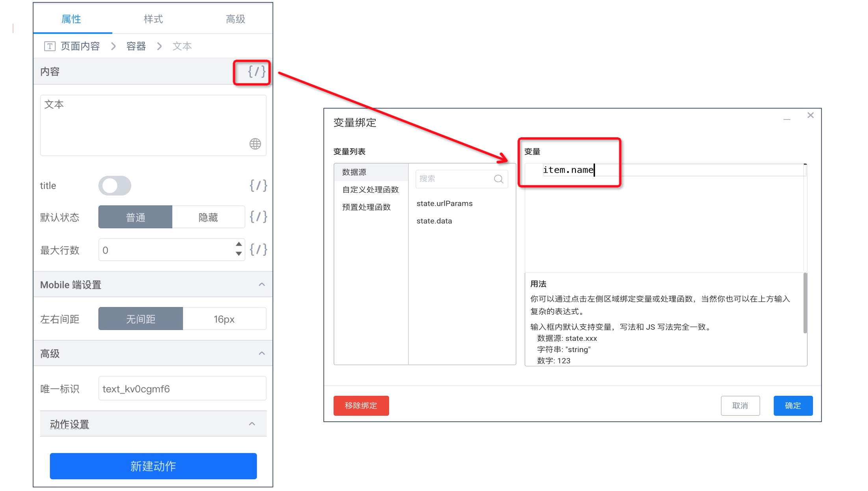Switch to the 高级 tab
The image size is (868, 491).
coord(235,19)
